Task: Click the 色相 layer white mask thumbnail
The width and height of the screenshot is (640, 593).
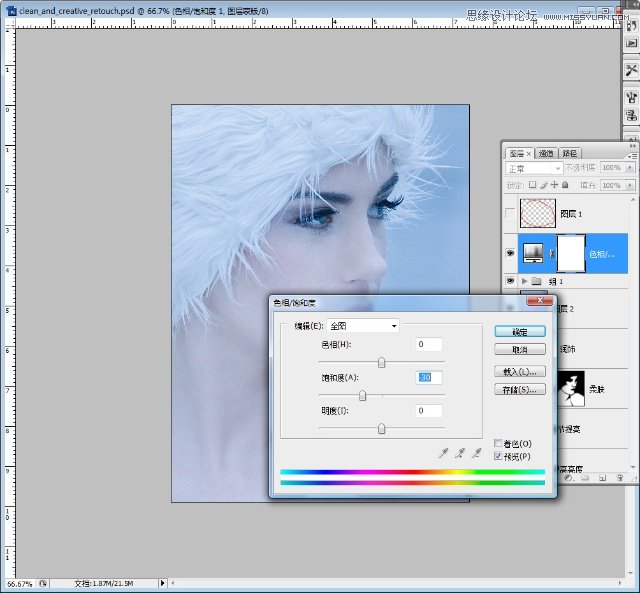Action: 571,253
